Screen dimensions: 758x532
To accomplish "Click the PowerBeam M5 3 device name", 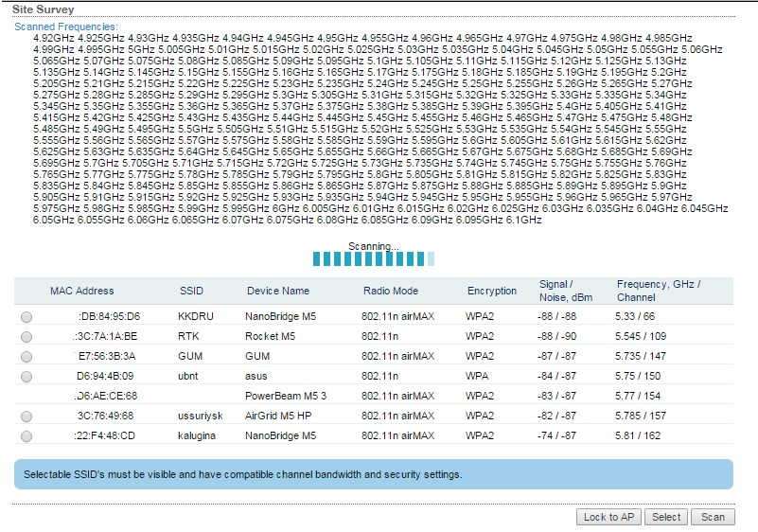I will tap(285, 396).
